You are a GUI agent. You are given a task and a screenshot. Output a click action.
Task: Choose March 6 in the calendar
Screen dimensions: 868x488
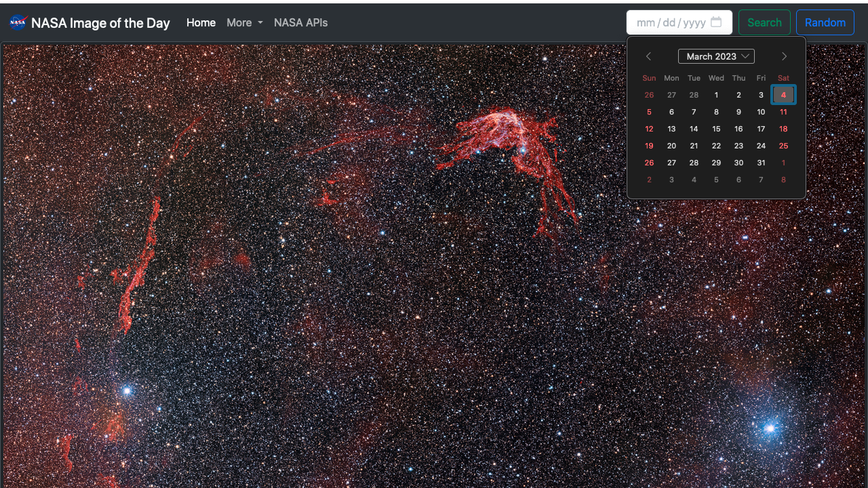click(671, 112)
